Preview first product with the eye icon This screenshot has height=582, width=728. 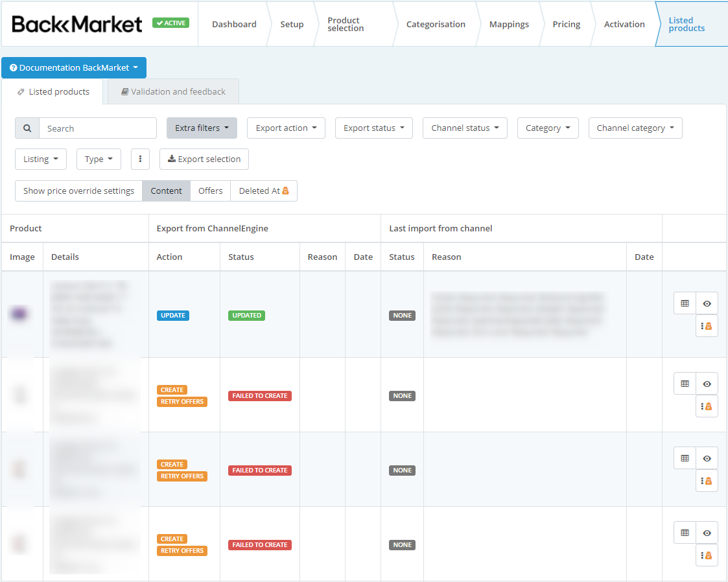(x=707, y=303)
